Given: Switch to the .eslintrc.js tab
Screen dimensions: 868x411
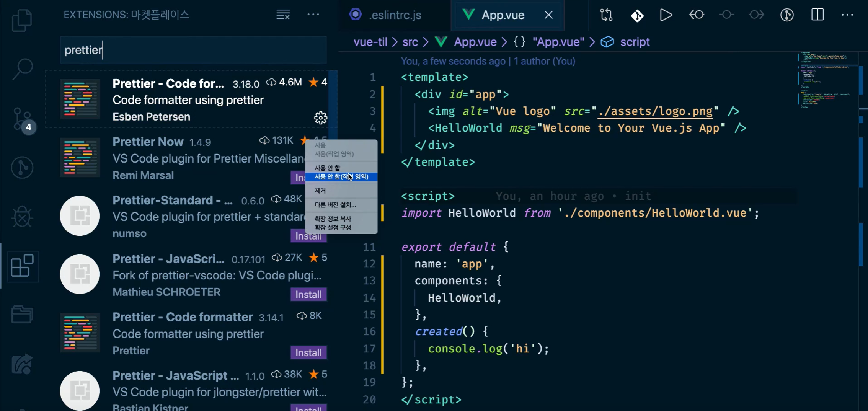Looking at the screenshot, I should pyautogui.click(x=395, y=15).
